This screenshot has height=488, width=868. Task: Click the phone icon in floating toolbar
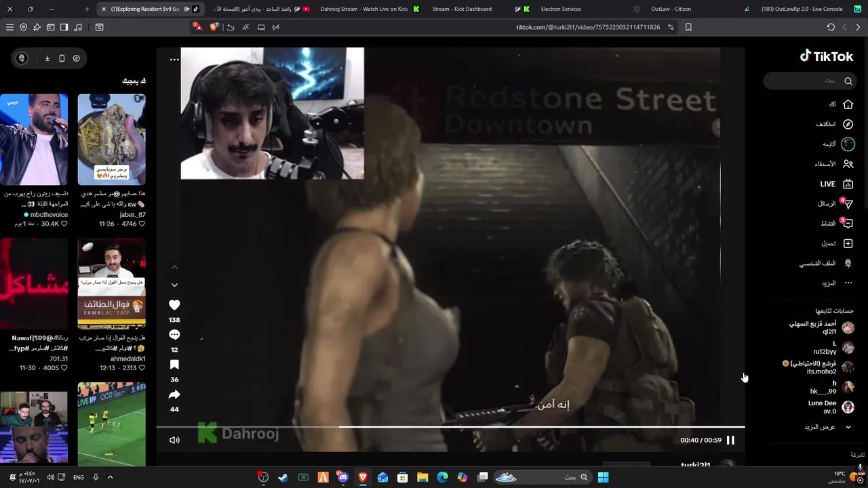62,58
